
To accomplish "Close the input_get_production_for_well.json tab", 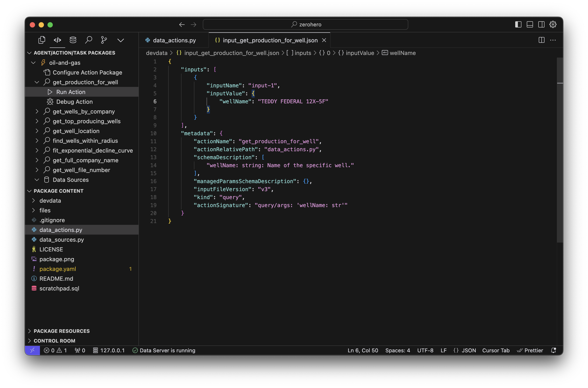I will pyautogui.click(x=324, y=40).
